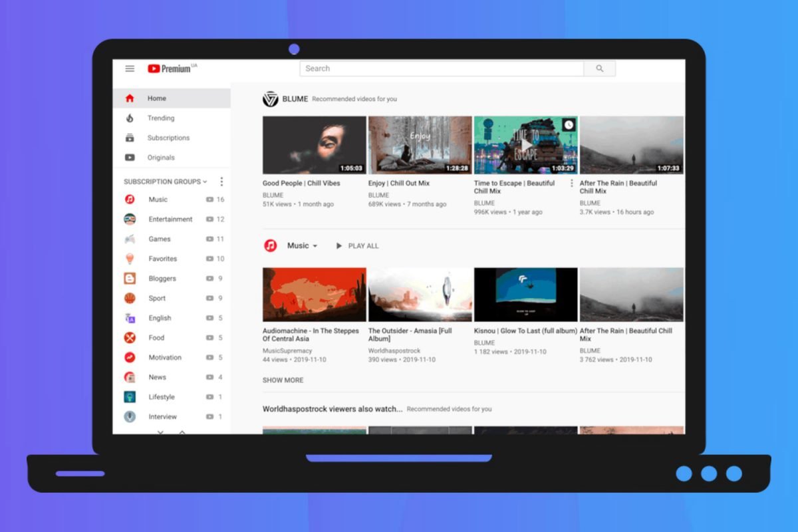Click the video count icon beside Music 16

coord(209,199)
